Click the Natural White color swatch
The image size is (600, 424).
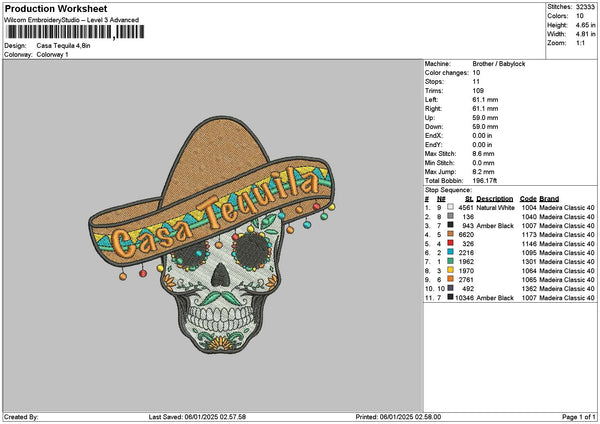click(452, 207)
